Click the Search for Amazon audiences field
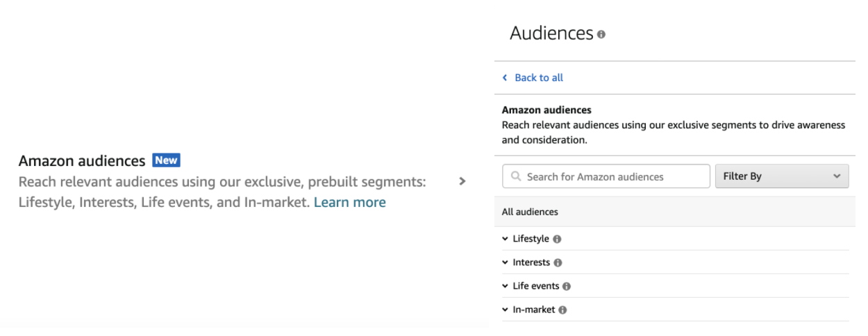868x336 pixels. click(606, 176)
